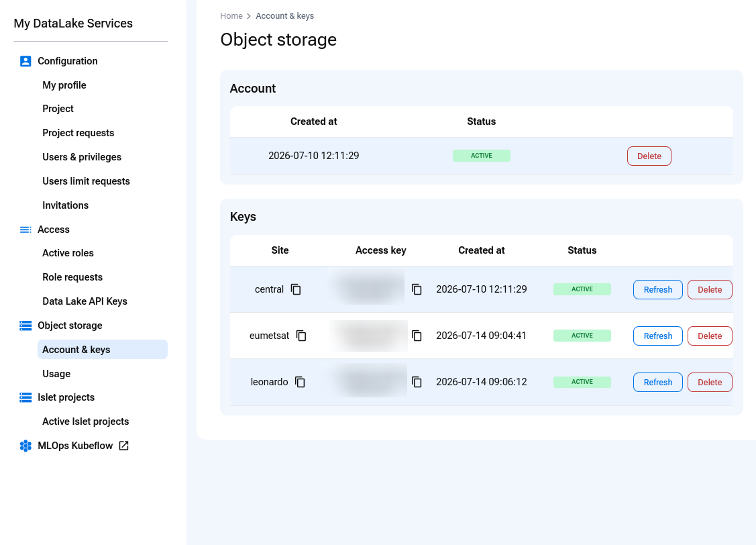
Task: Delete the eumetsat key
Action: (710, 336)
